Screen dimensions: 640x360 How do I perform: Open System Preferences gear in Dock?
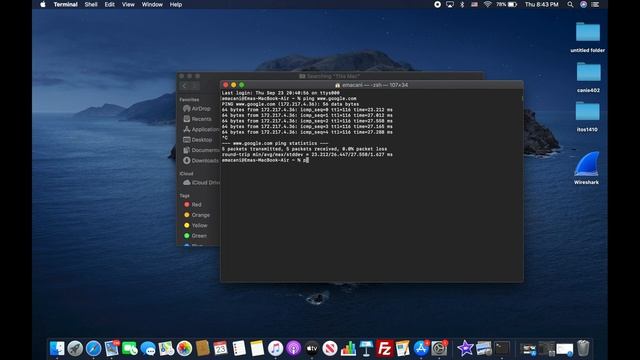pos(439,348)
